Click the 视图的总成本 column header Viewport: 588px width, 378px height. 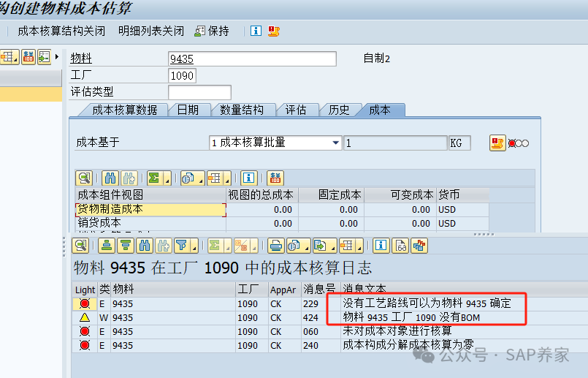click(261, 194)
